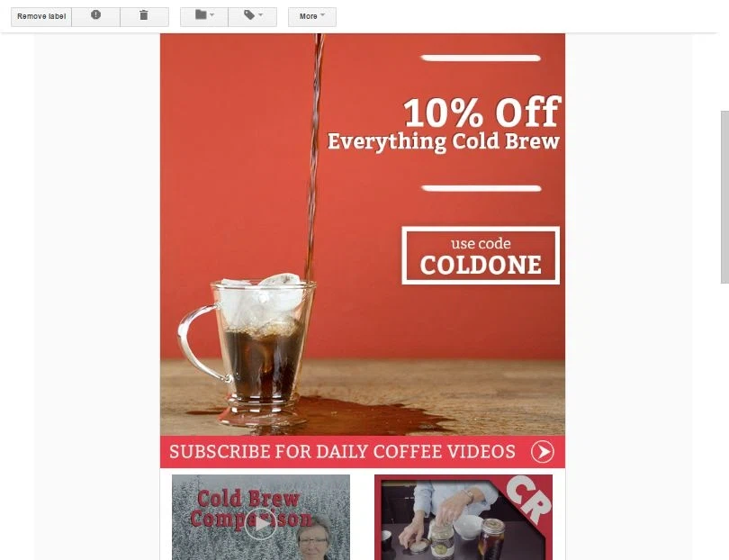729x560 pixels.
Task: Click the vertical scrollbar thumb
Action: (x=724, y=197)
